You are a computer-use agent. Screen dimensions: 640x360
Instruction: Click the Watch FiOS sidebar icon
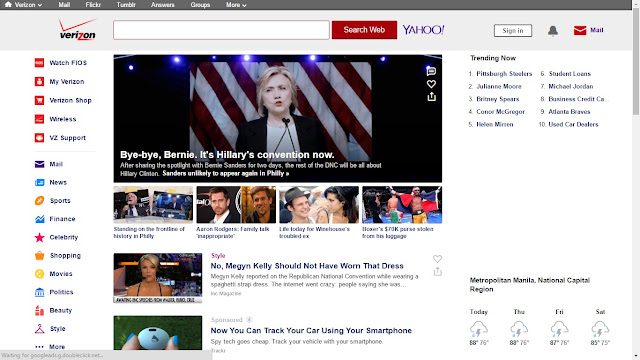click(39, 63)
